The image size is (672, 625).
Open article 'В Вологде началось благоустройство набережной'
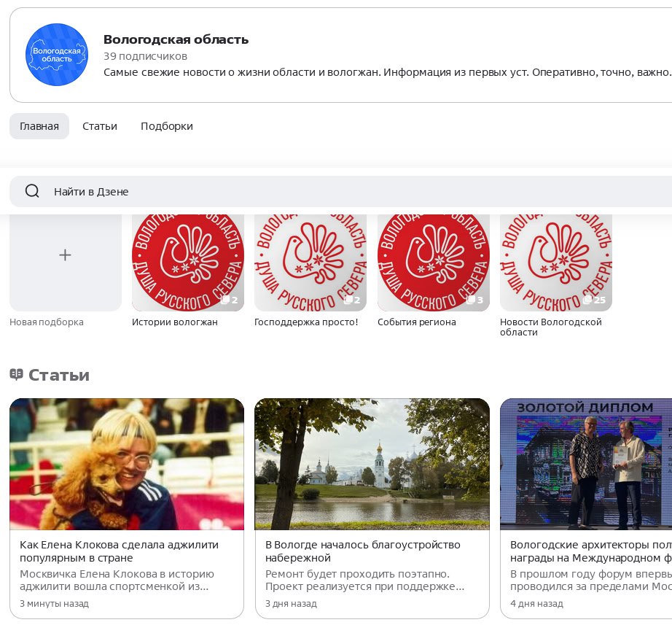pyautogui.click(x=362, y=551)
